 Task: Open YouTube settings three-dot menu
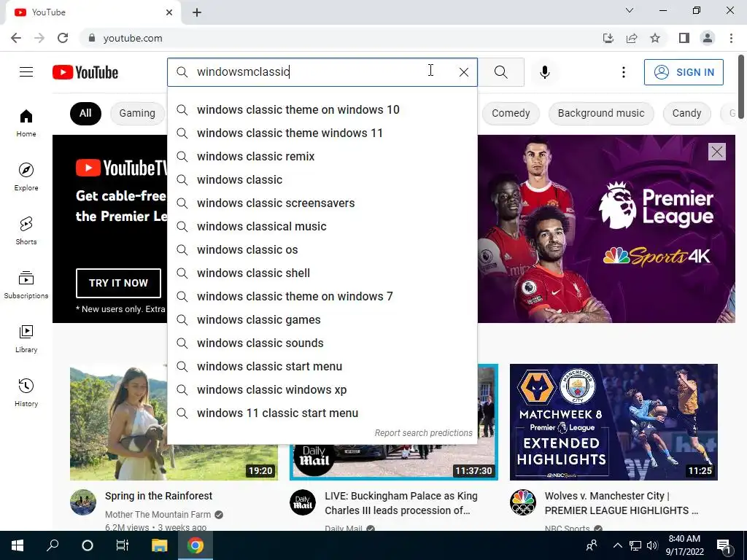(x=623, y=72)
